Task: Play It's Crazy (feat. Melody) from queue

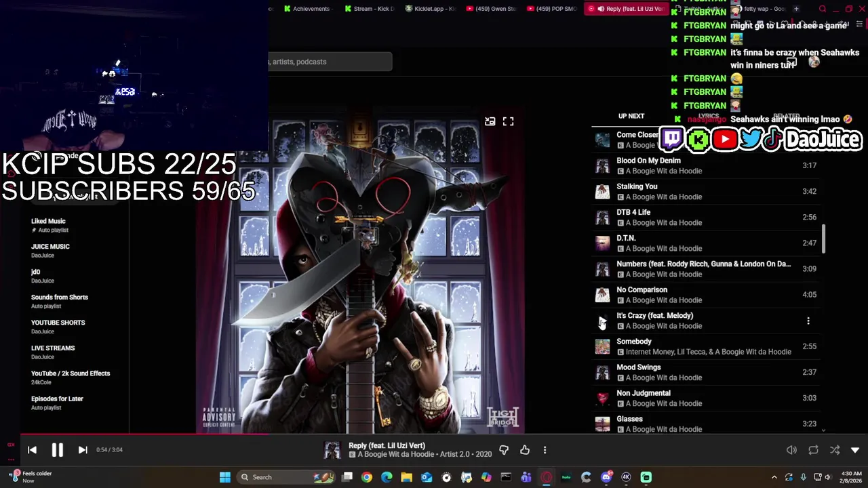Action: coord(602,321)
